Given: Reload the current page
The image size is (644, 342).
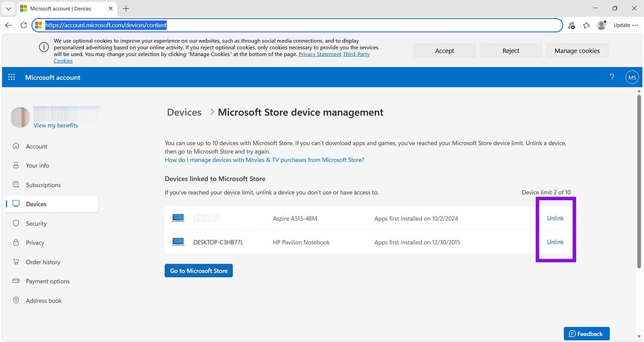Looking at the screenshot, I should coord(23,25).
